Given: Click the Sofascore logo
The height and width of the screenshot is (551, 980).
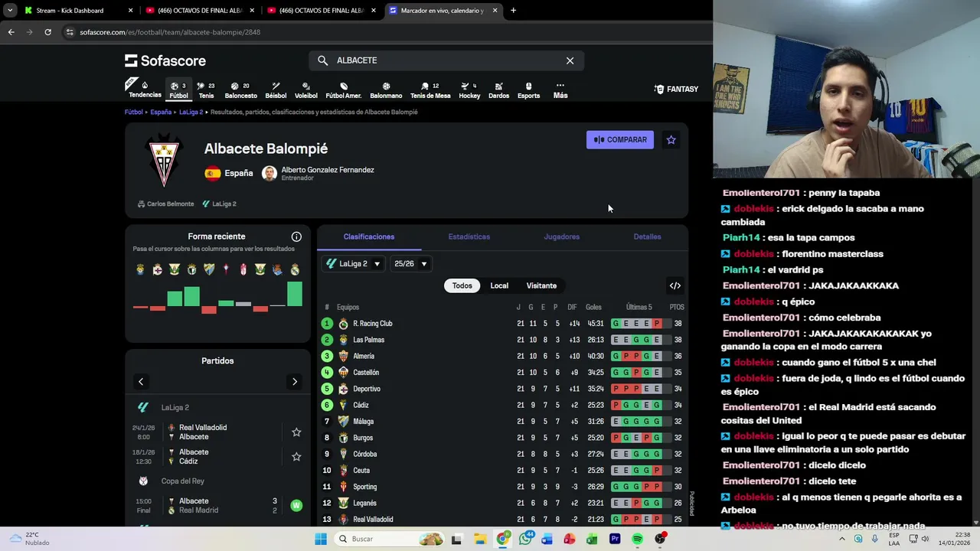Looking at the screenshot, I should click(x=165, y=60).
